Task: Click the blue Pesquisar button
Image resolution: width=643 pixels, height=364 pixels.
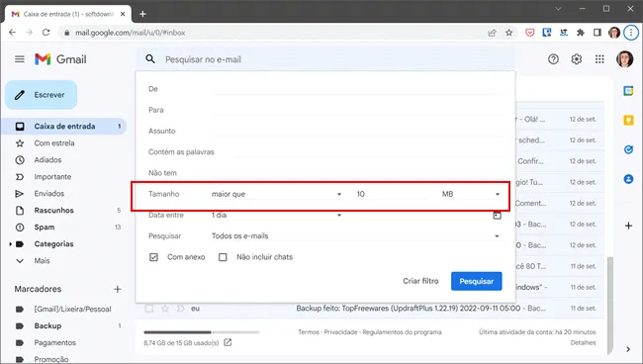Action: coord(476,281)
